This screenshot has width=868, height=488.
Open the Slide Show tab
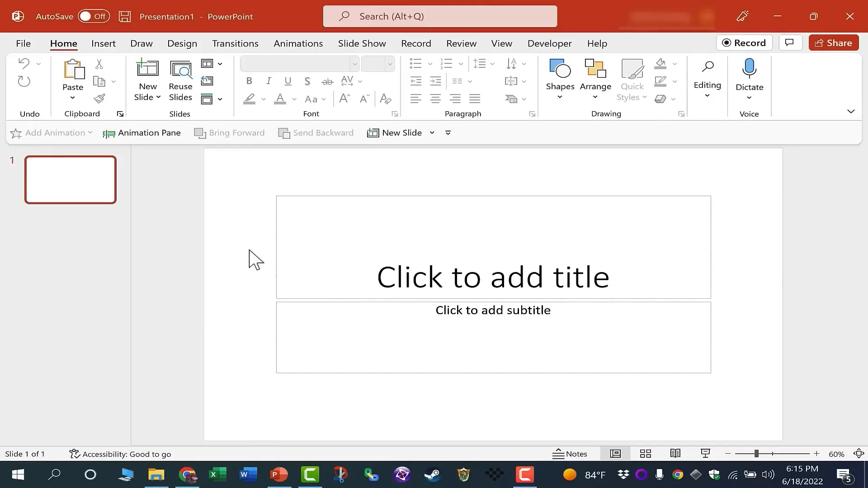[362, 43]
